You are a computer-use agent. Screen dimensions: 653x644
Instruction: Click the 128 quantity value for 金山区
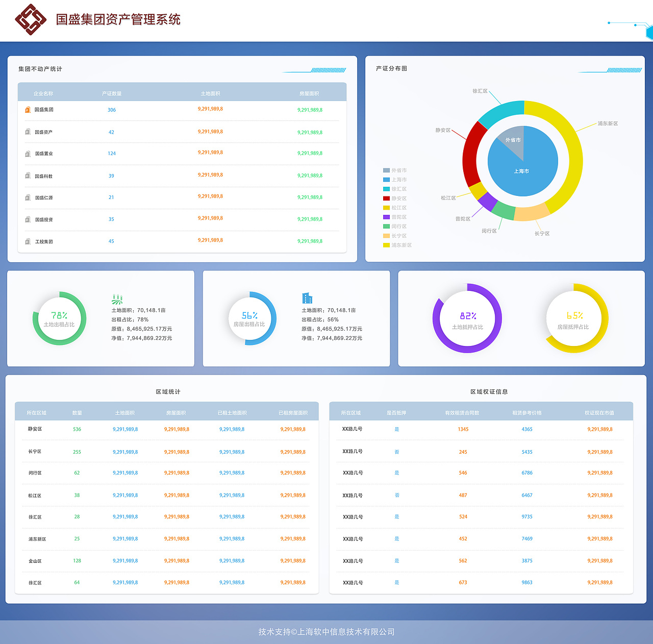coord(77,560)
